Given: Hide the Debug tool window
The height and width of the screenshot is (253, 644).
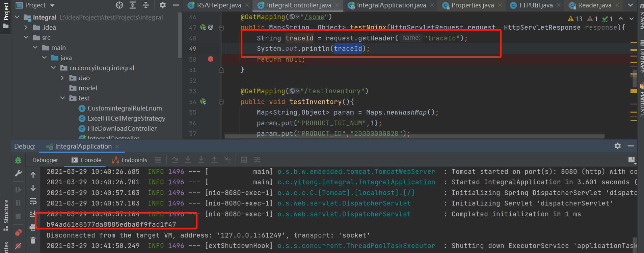Looking at the screenshot, I should pos(631,146).
